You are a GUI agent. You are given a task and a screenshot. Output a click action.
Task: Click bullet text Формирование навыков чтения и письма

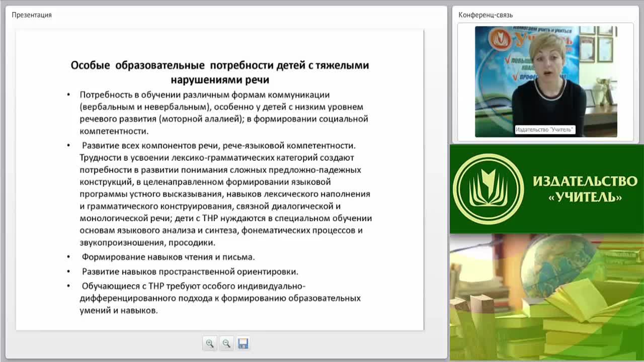pyautogui.click(x=169, y=257)
